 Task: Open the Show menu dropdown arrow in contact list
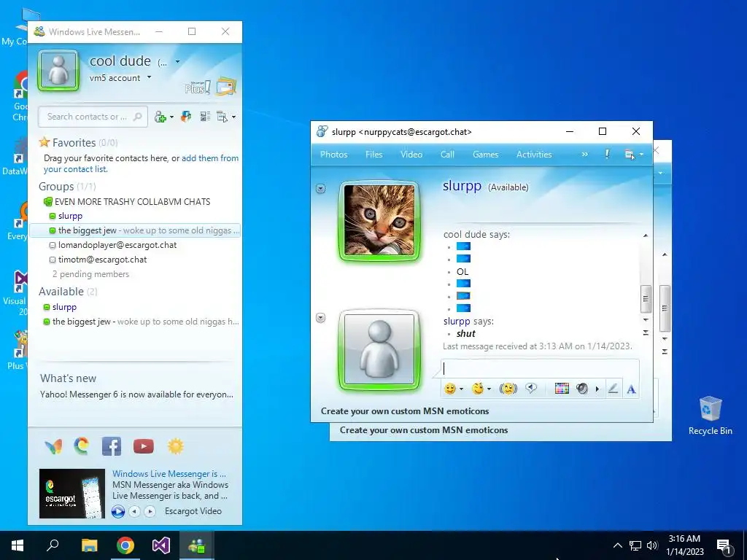[233, 117]
